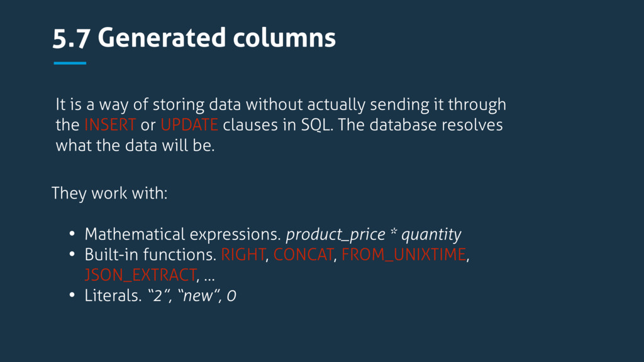Click the red JSON_EXTRACT function name
Image resolution: width=644 pixels, height=362 pixels.
140,275
